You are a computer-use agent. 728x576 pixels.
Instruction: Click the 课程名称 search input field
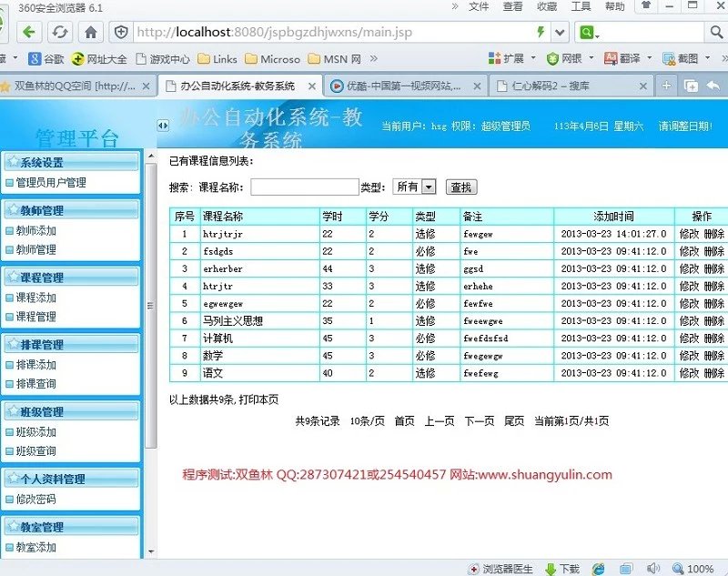click(305, 187)
